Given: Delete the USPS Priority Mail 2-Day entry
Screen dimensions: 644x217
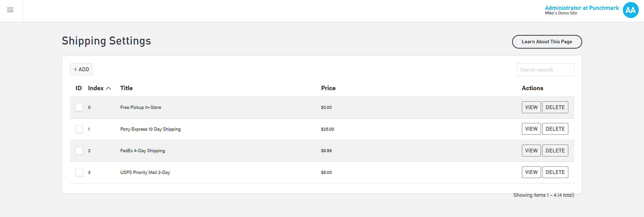Looking at the screenshot, I should click(x=555, y=172).
